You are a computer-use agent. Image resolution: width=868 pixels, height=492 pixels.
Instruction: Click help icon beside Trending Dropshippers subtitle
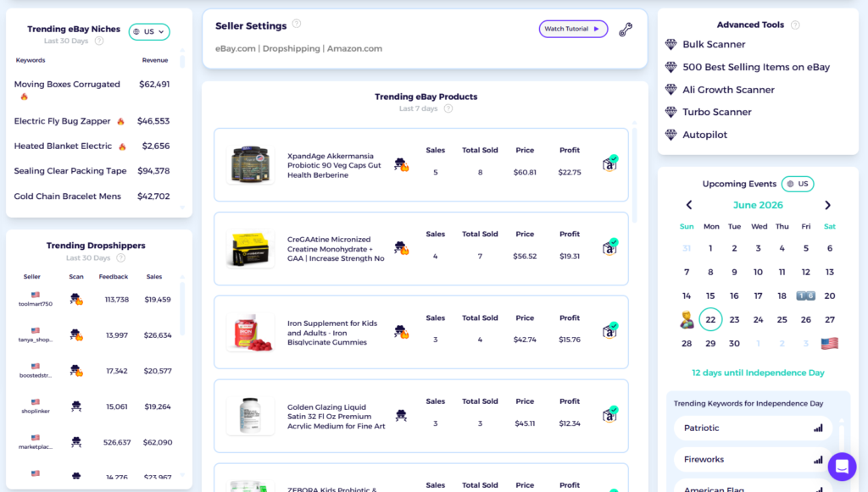121,257
